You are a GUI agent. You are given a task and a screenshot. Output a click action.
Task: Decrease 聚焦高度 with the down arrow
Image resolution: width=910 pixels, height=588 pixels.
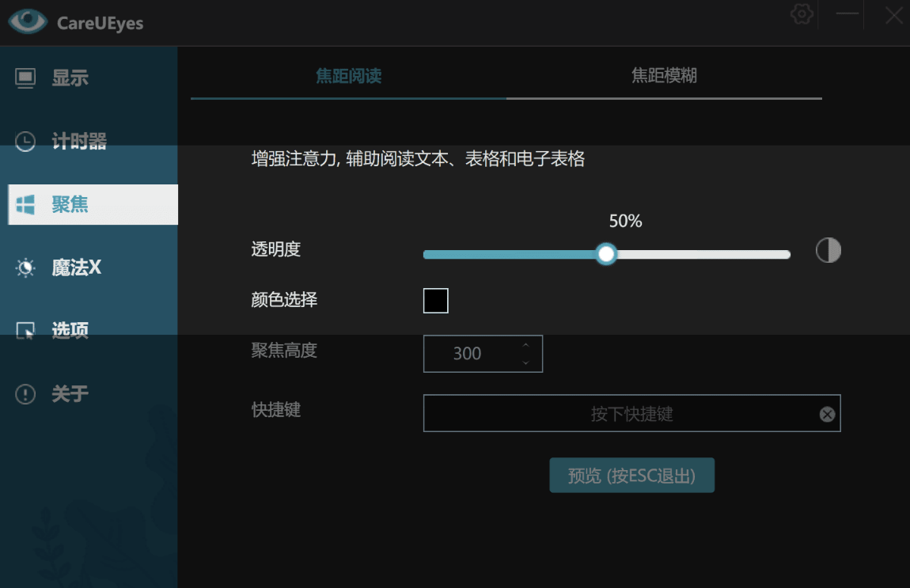[525, 362]
